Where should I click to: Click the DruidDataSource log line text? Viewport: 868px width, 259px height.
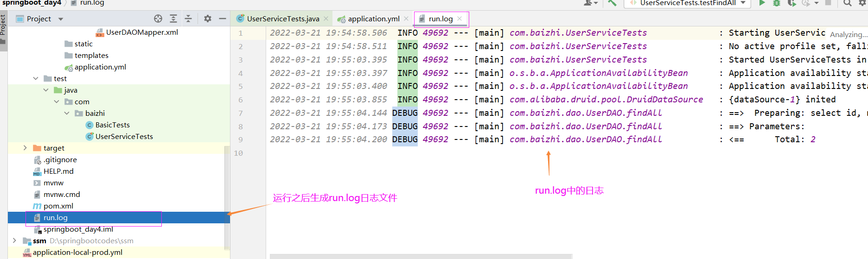606,99
